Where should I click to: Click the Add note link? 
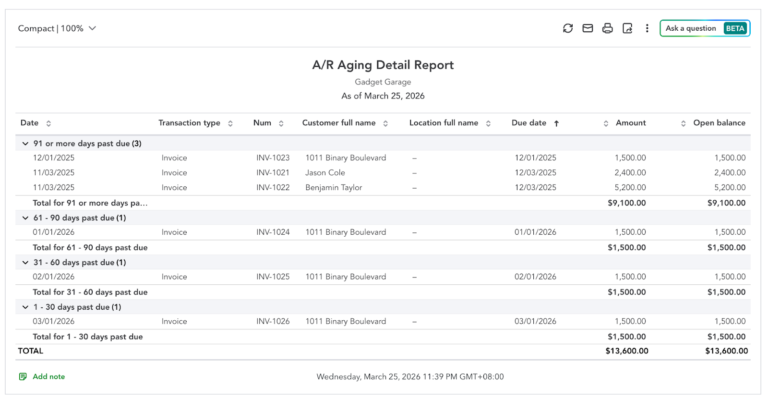coord(48,376)
